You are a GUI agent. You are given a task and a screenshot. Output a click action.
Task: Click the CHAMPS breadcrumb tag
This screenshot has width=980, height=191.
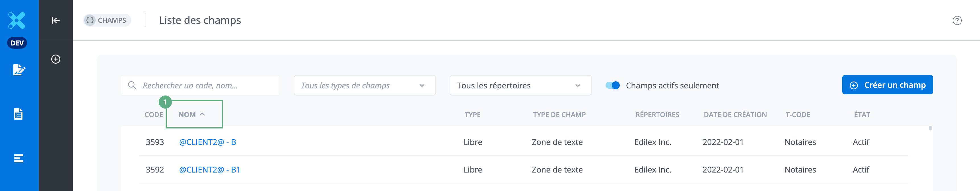tap(107, 20)
